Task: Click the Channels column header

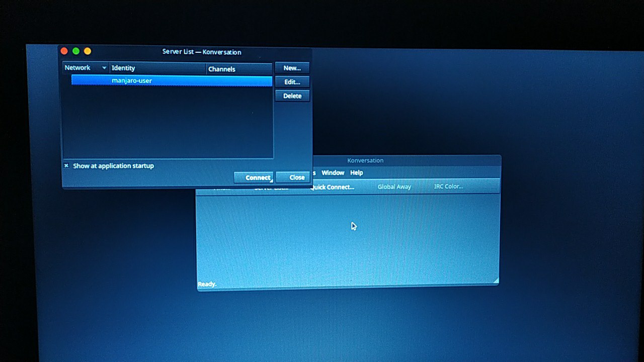Action: [239, 69]
